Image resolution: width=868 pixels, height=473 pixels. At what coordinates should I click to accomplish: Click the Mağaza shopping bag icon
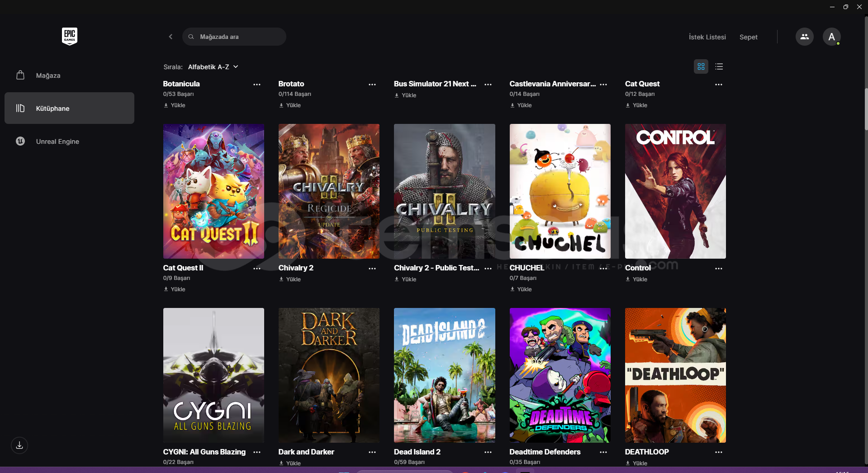pyautogui.click(x=20, y=75)
